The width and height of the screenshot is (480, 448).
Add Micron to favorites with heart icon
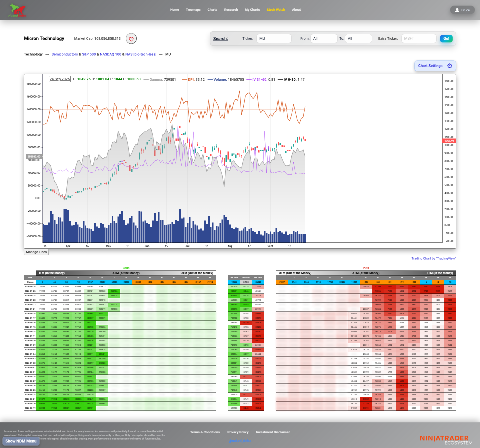coord(131,39)
